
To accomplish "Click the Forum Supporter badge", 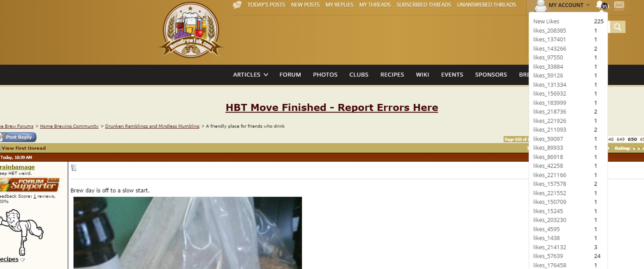I will (x=29, y=185).
